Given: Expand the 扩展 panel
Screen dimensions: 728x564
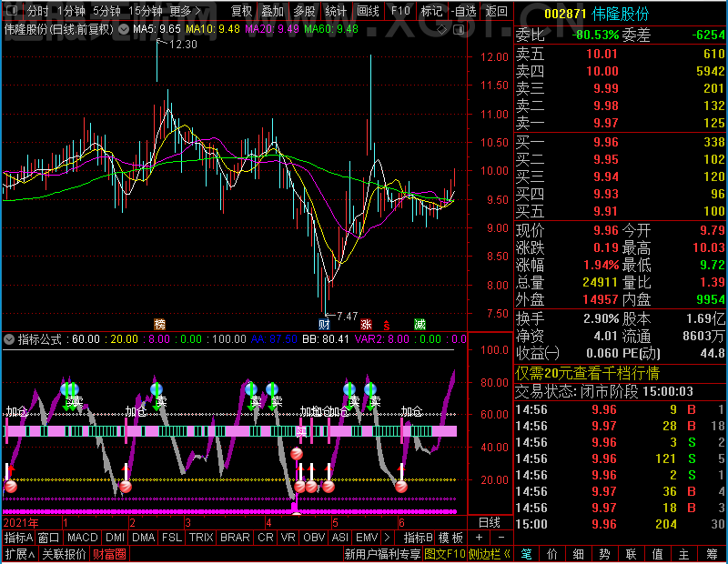Looking at the screenshot, I should click(20, 554).
